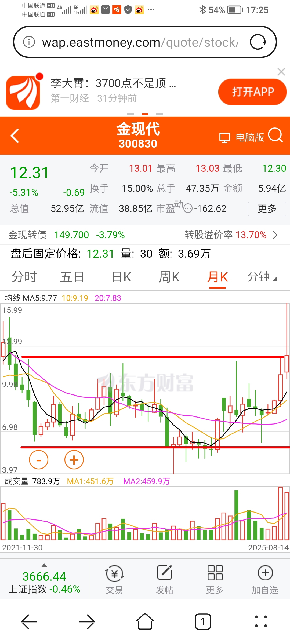Viewport: 290px width, 644px height.
Task: Click the browser URL address field
Action: tap(140, 42)
